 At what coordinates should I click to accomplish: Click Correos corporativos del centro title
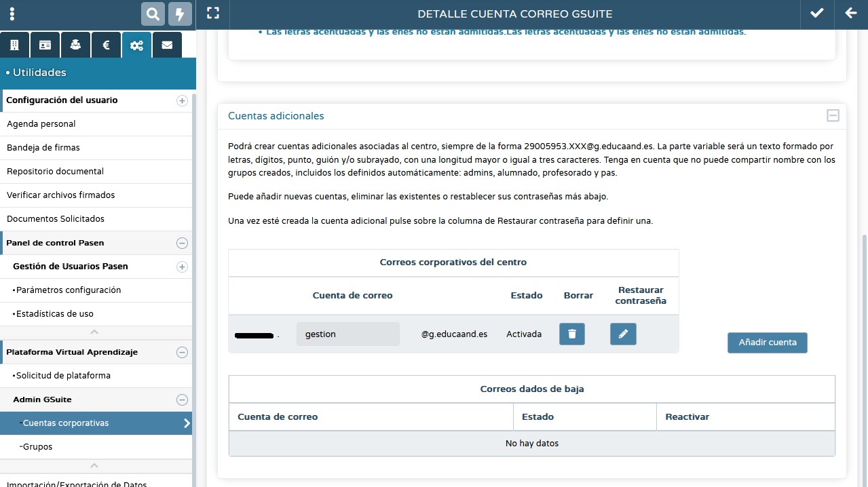tap(453, 262)
